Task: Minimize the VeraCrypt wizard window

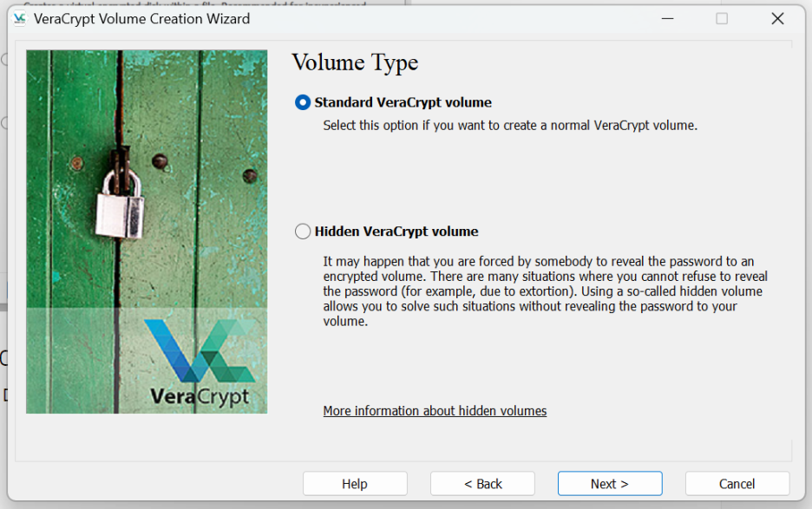Action: (667, 19)
